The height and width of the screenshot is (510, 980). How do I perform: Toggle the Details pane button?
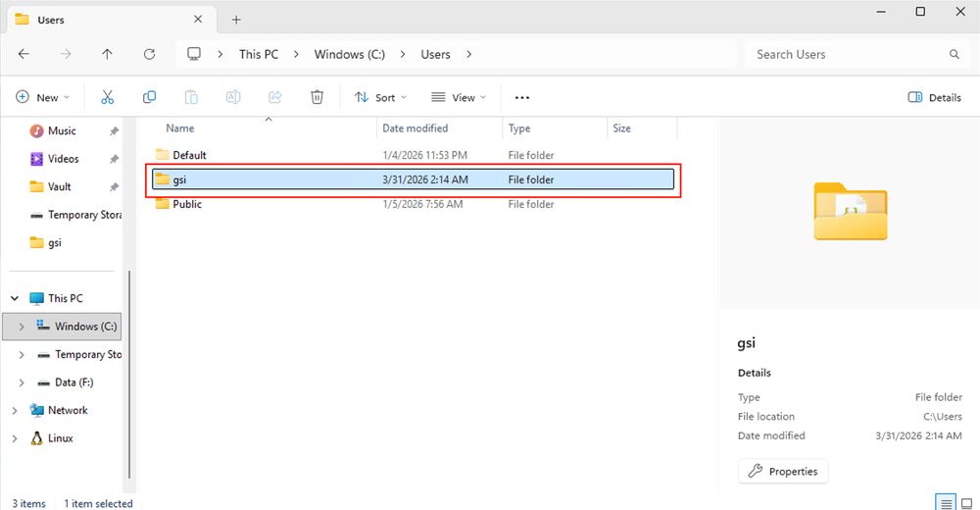[x=934, y=97]
